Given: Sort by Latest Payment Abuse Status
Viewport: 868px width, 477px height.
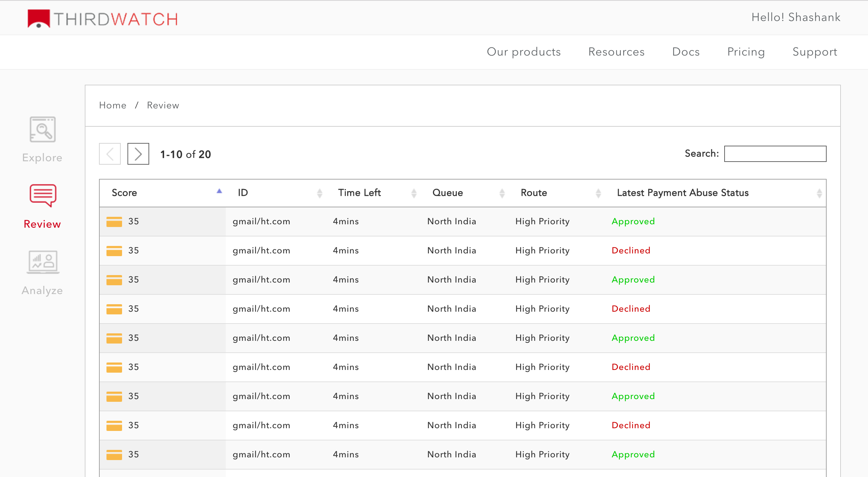Looking at the screenshot, I should click(819, 193).
